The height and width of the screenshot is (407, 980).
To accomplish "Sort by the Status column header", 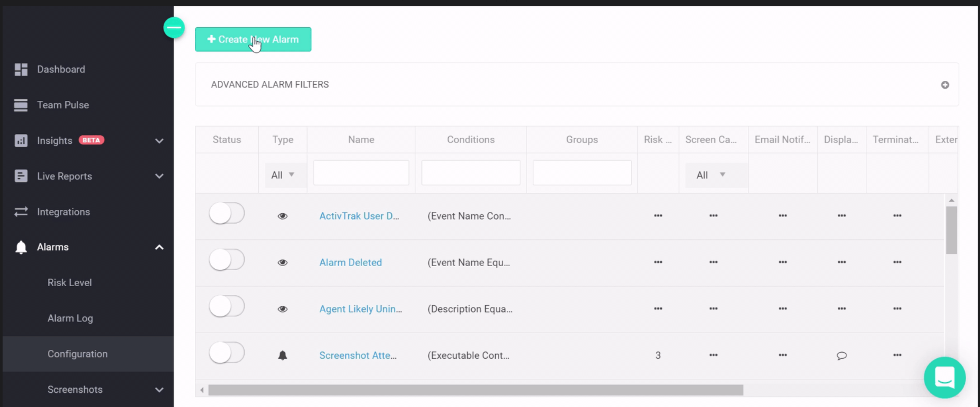I will click(x=227, y=139).
